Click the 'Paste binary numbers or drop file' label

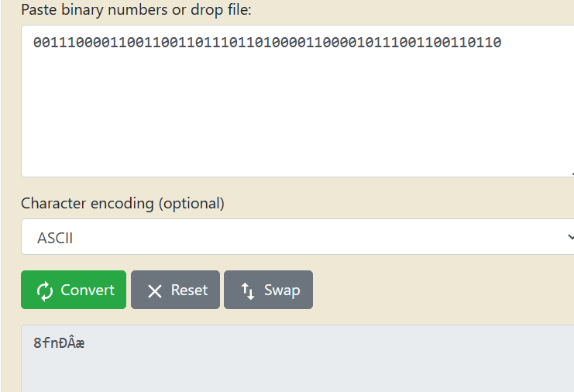[x=136, y=10]
